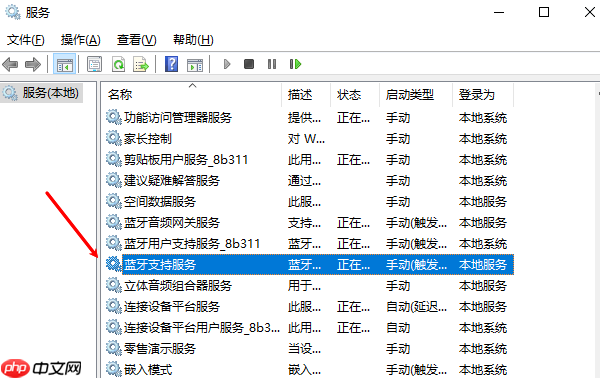Click the Stop Service square icon
600x378 pixels.
click(x=249, y=64)
